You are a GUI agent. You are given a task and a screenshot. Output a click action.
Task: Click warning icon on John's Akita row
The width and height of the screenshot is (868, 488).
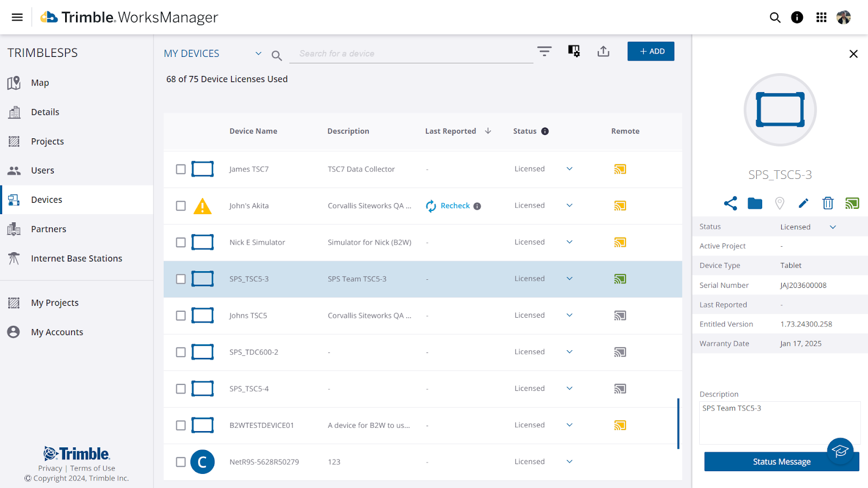pos(202,206)
